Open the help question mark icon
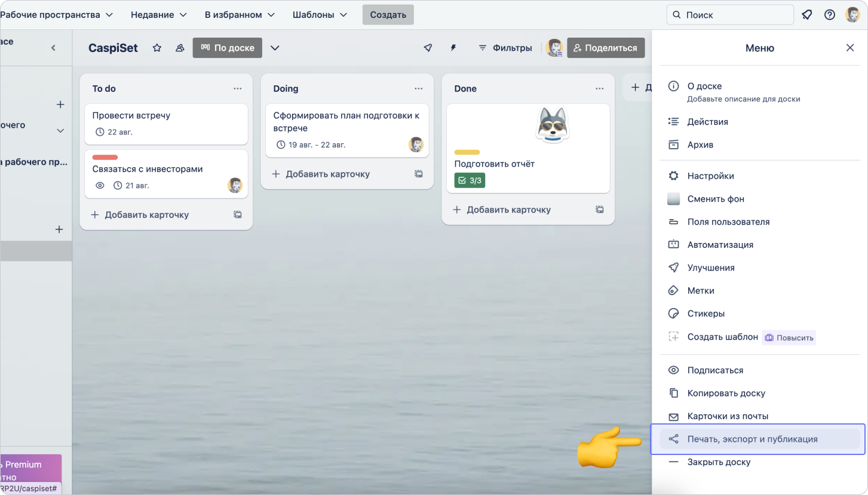This screenshot has width=868, height=495. tap(830, 15)
